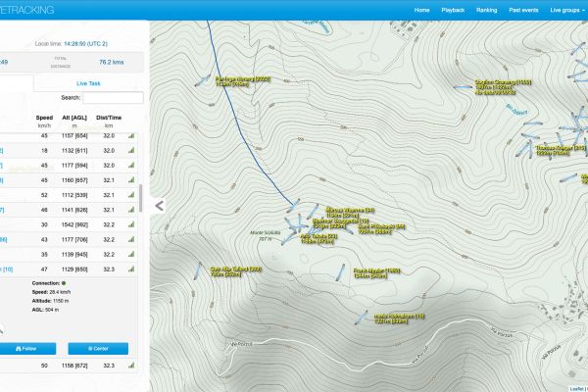
Task: Click glider marker beside the [1555] pilot label
Action: pyautogui.click(x=463, y=87)
